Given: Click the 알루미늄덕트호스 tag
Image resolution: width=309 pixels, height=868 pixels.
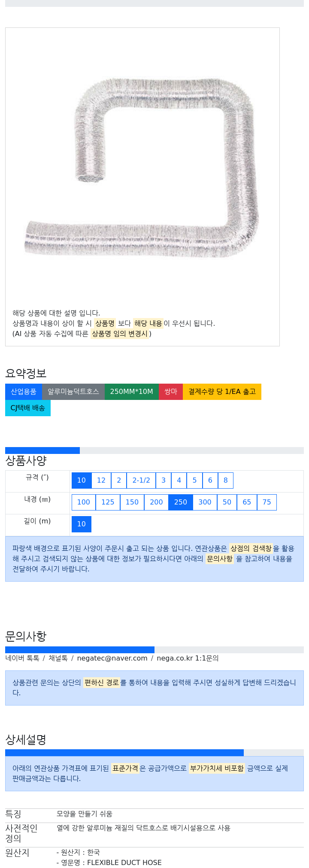Looking at the screenshot, I should coord(73,392).
